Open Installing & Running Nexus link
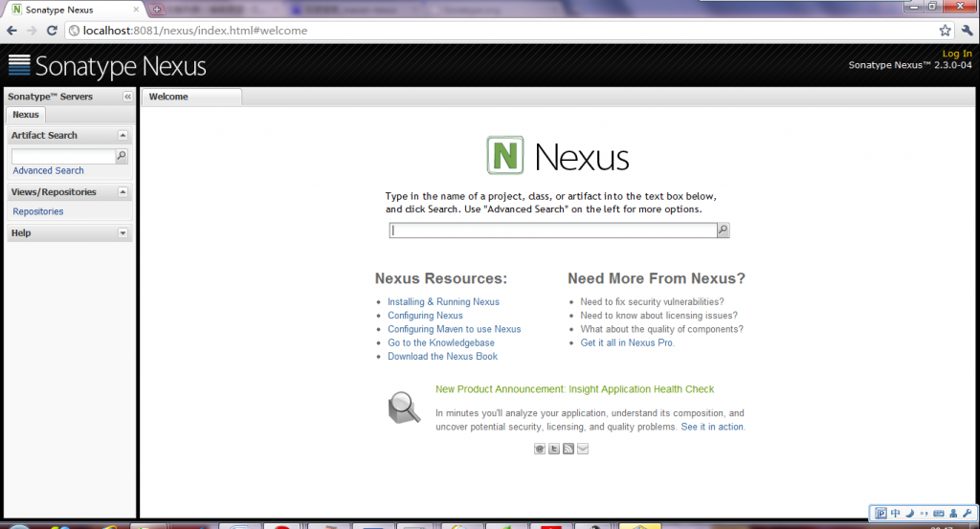The height and width of the screenshot is (529, 980). (x=443, y=301)
